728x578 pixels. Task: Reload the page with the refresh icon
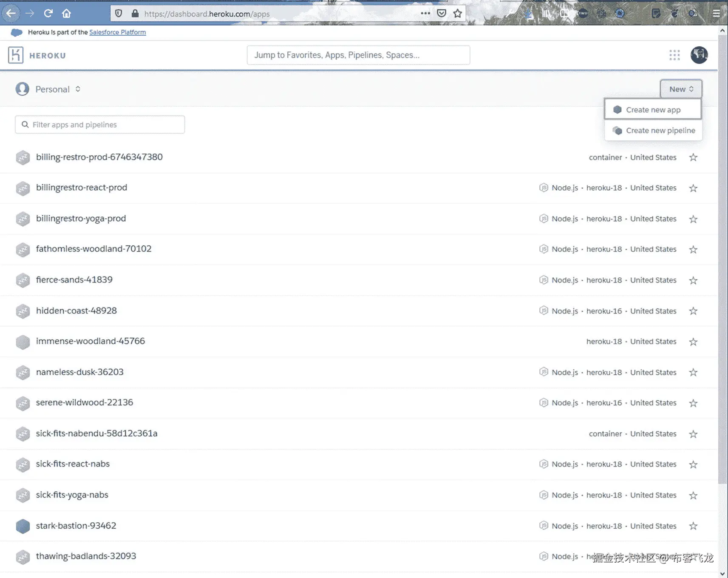pos(48,13)
